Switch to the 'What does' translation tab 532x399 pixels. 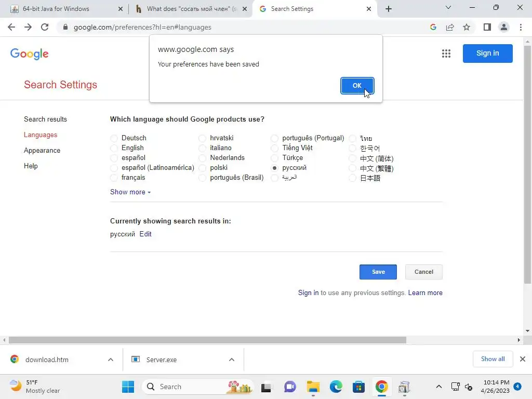(191, 9)
